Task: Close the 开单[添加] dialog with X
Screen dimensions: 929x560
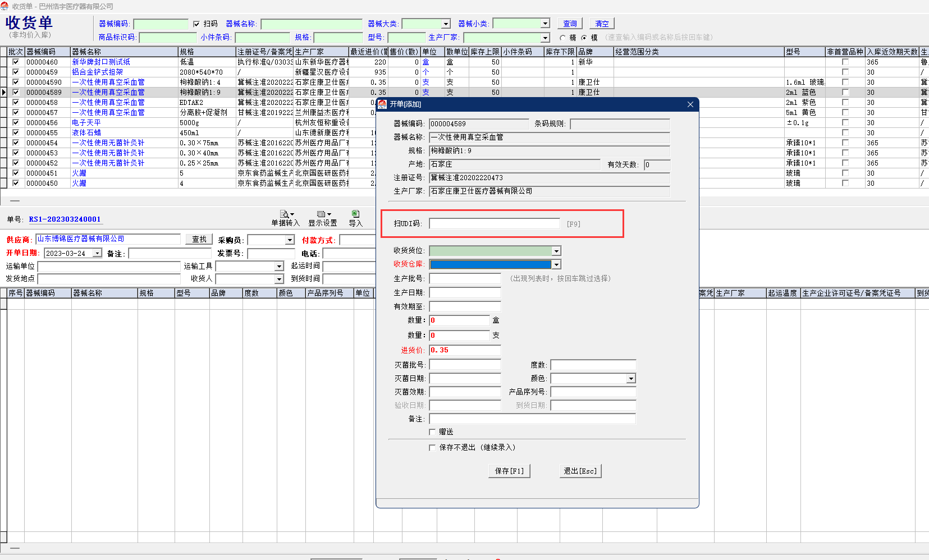Action: click(690, 104)
